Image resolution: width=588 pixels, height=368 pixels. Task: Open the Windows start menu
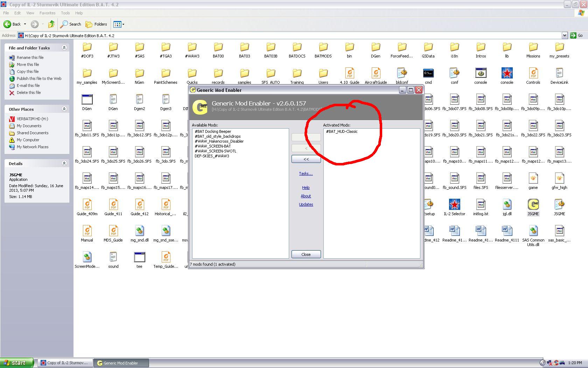[17, 363]
